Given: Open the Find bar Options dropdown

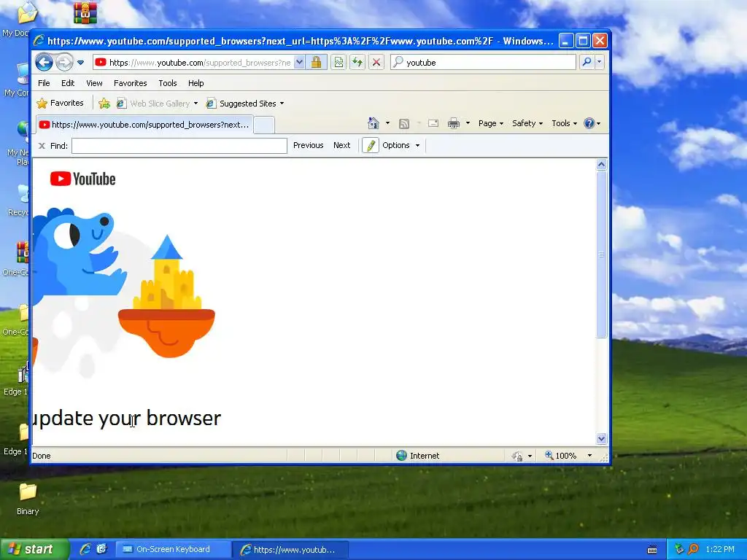Looking at the screenshot, I should click(x=400, y=145).
